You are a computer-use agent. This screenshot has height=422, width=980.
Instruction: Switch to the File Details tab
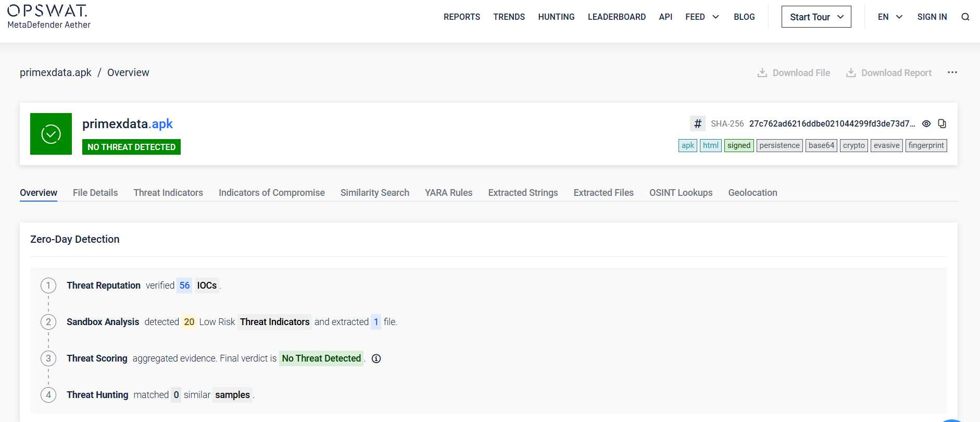pyautogui.click(x=95, y=193)
